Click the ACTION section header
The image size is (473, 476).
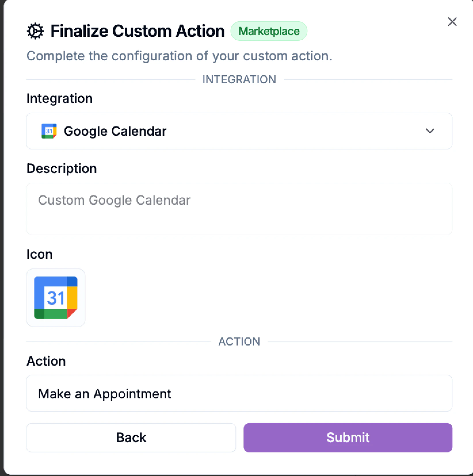point(239,341)
